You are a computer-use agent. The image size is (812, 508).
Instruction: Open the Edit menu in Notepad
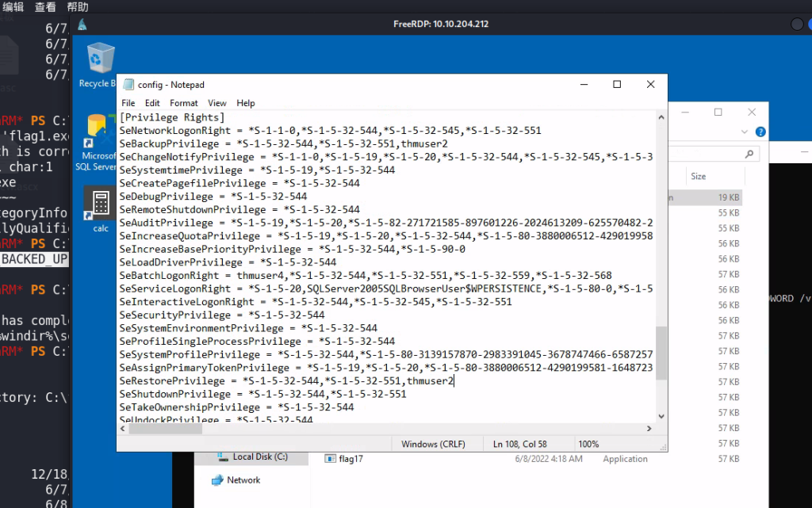tap(152, 103)
